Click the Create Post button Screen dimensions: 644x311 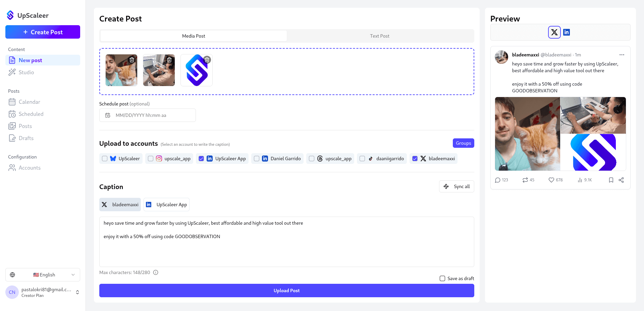pyautogui.click(x=43, y=32)
